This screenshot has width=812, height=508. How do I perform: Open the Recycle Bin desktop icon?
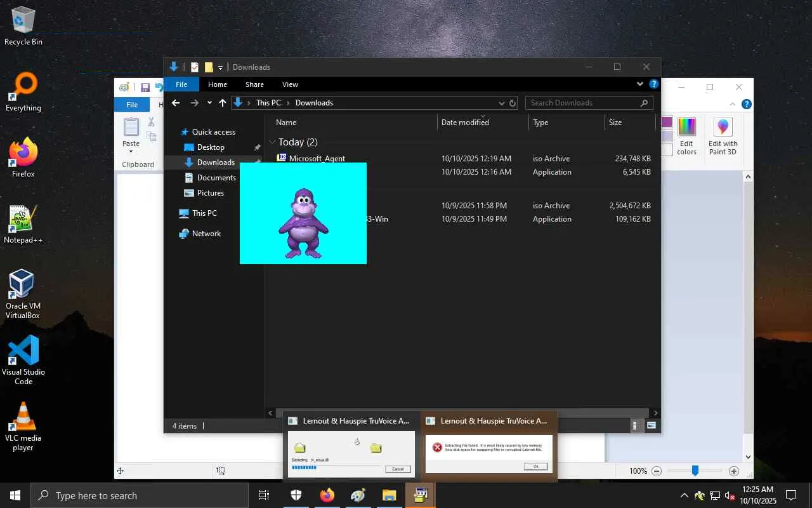[23, 26]
